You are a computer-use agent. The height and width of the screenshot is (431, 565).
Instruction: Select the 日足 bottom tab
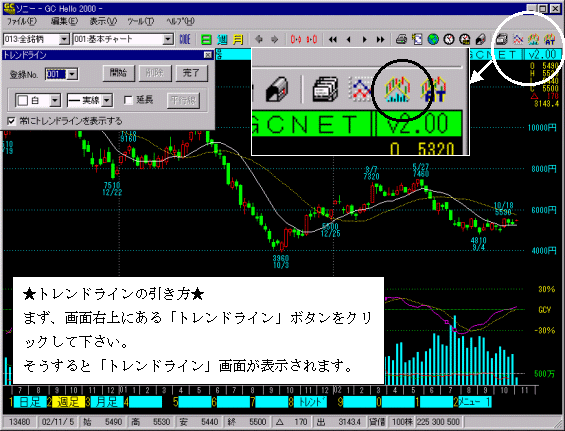pyautogui.click(x=30, y=402)
